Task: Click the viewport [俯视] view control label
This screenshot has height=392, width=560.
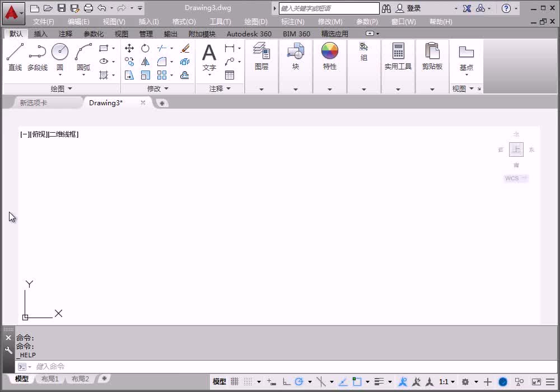Action: click(x=39, y=134)
